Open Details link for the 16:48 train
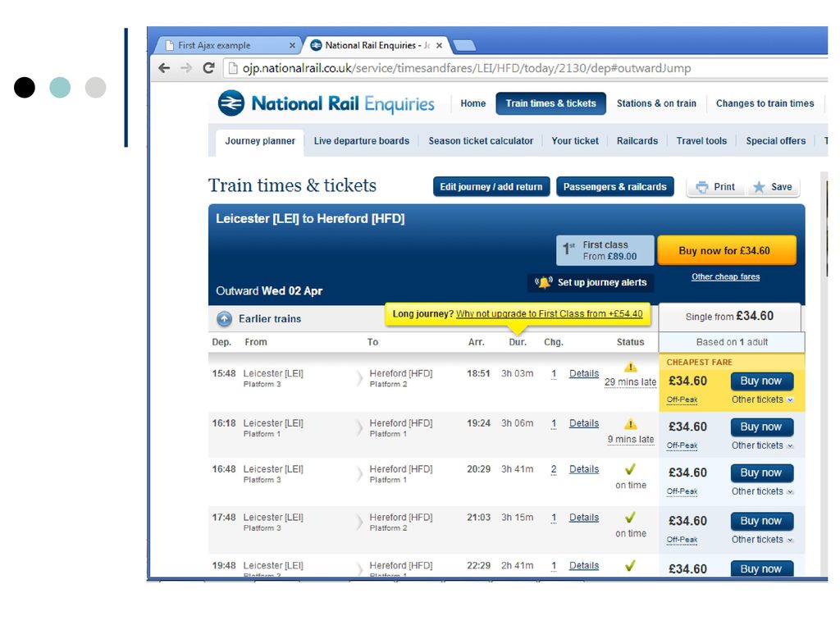 [584, 469]
